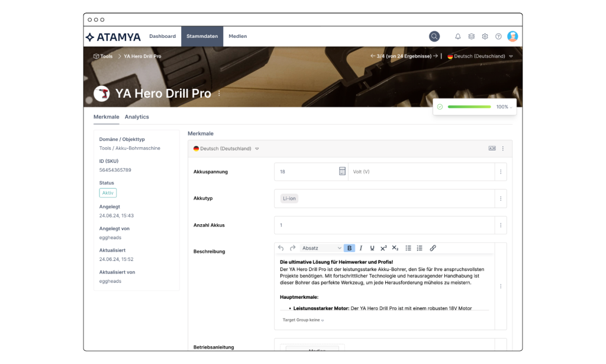Go to next result with right arrow
Screen dimensions: 606x364
pyautogui.click(x=436, y=56)
